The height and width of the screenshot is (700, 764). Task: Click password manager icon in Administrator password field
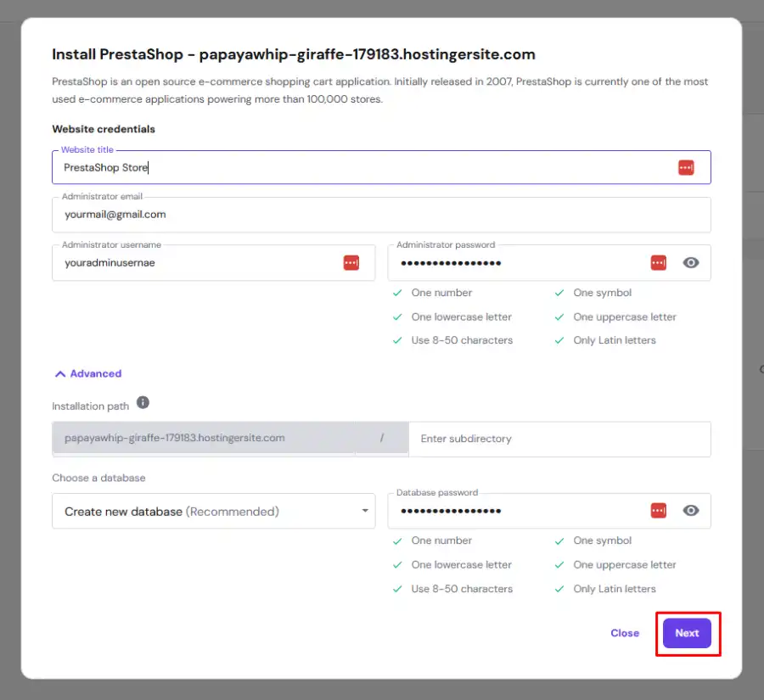click(x=658, y=262)
